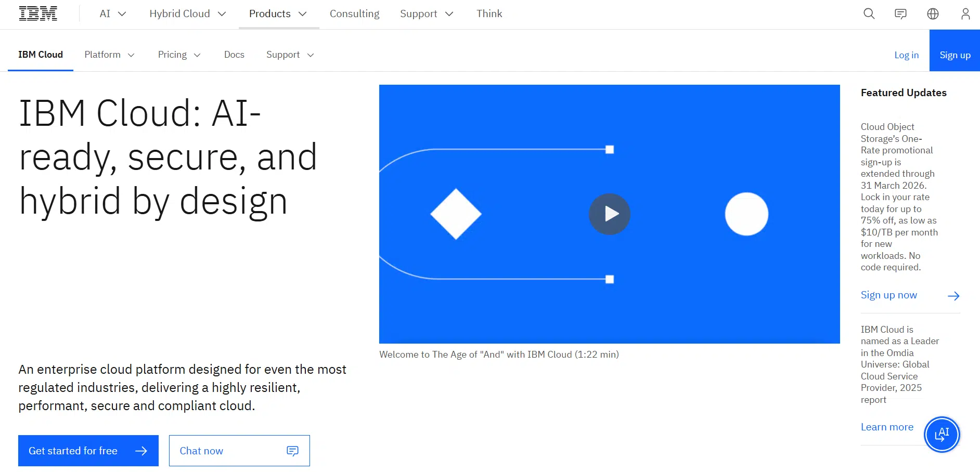Open the Products dropdown menu

click(x=278, y=14)
